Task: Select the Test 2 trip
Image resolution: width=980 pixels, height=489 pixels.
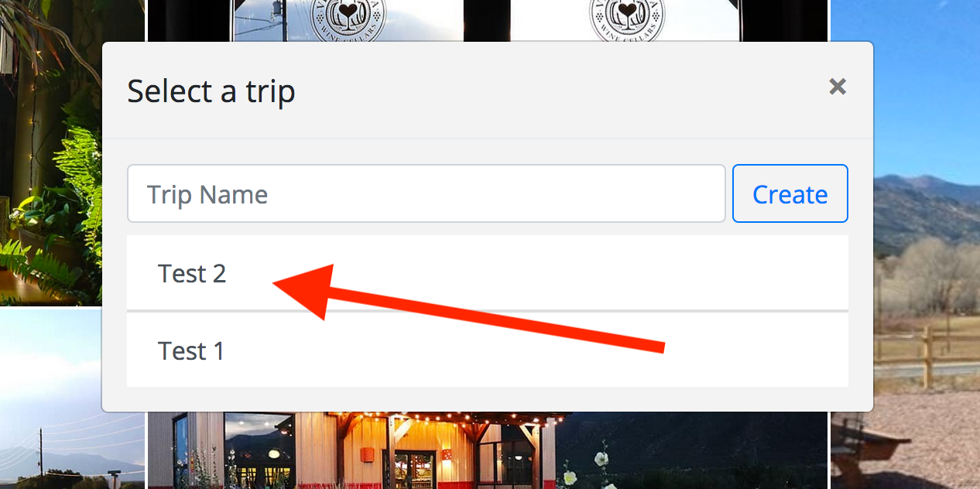Action: click(x=488, y=273)
